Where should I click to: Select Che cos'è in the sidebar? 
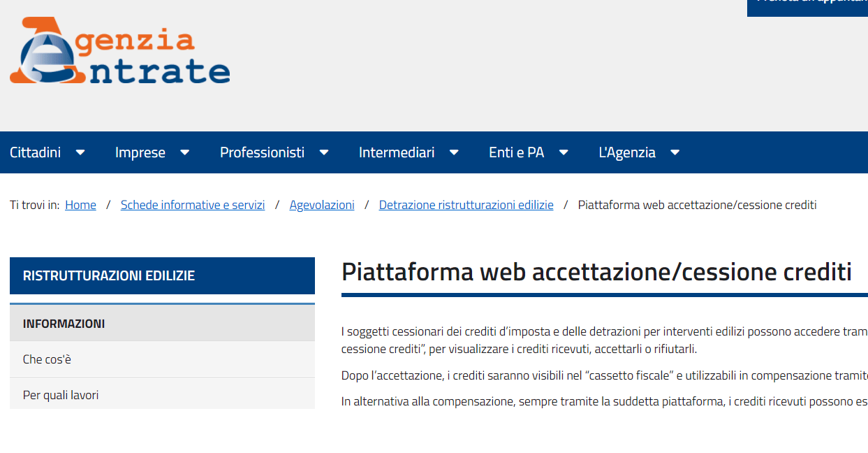pyautogui.click(x=46, y=359)
